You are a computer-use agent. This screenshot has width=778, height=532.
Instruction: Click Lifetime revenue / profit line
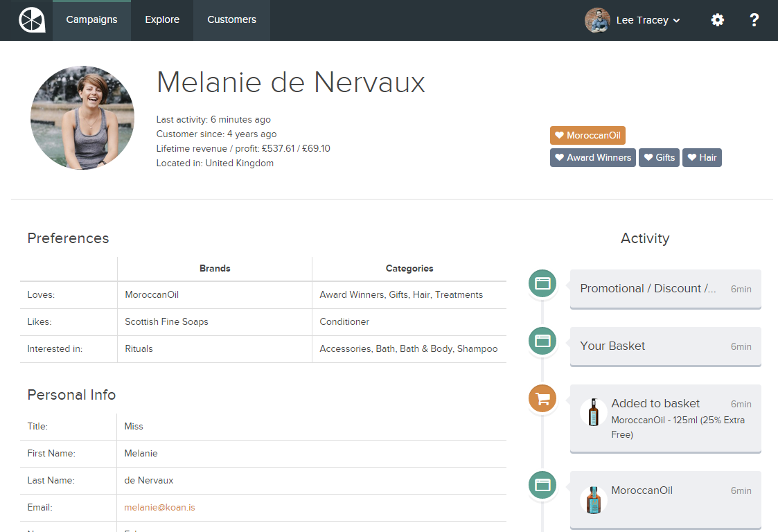[243, 148]
